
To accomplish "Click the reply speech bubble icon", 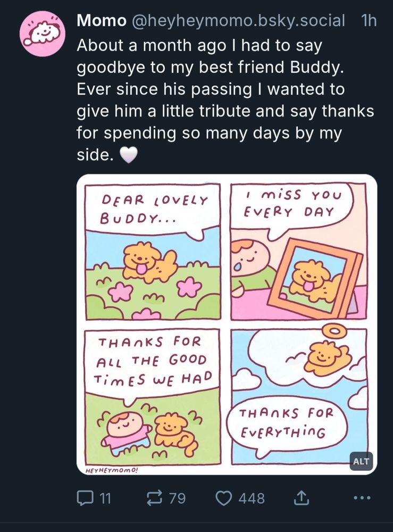I will point(85,498).
